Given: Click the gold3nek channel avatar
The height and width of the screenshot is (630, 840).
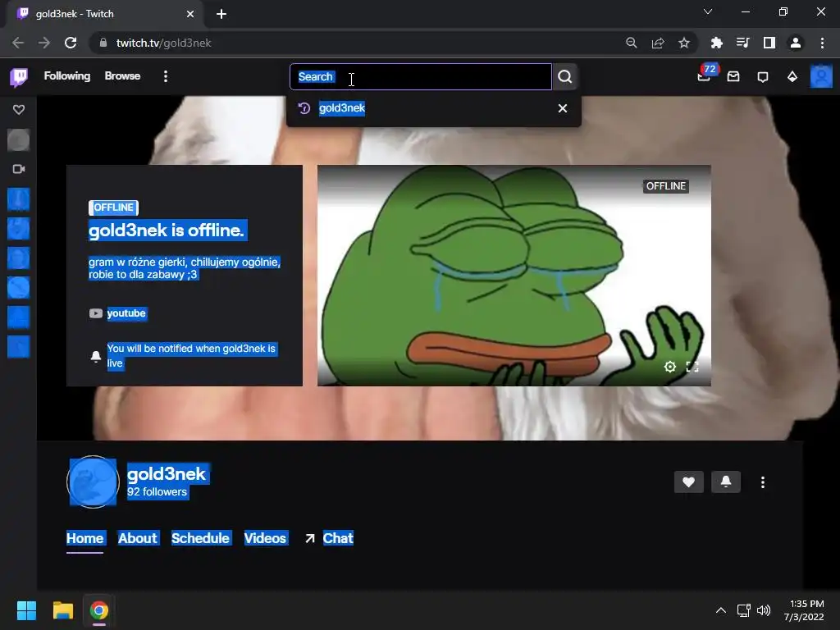Looking at the screenshot, I should (94, 482).
